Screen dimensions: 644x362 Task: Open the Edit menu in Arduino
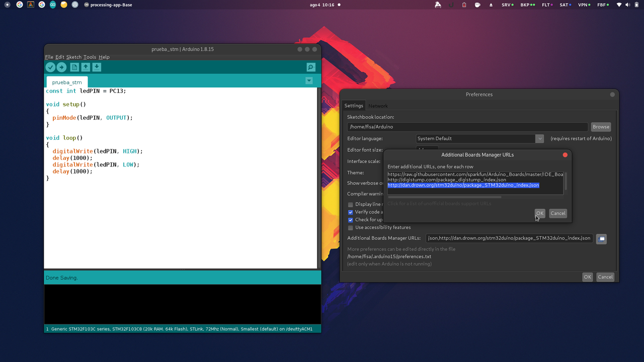(x=60, y=57)
